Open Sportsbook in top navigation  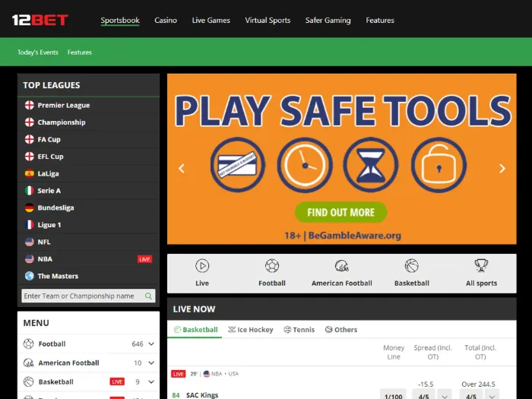pos(120,20)
